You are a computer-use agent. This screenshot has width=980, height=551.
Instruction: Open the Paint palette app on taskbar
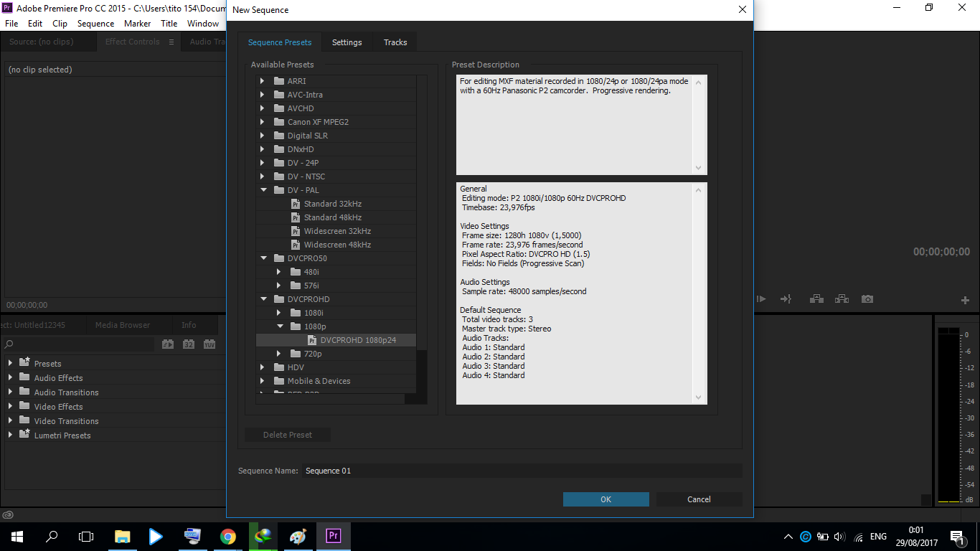(x=298, y=537)
